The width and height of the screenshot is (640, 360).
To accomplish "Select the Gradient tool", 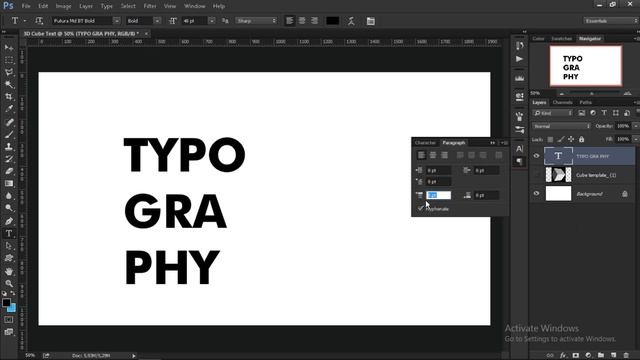I will (9, 183).
